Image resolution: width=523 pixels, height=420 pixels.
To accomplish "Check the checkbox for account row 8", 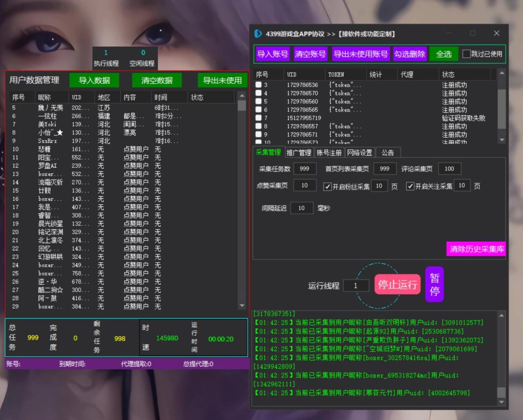I will pyautogui.click(x=258, y=126).
